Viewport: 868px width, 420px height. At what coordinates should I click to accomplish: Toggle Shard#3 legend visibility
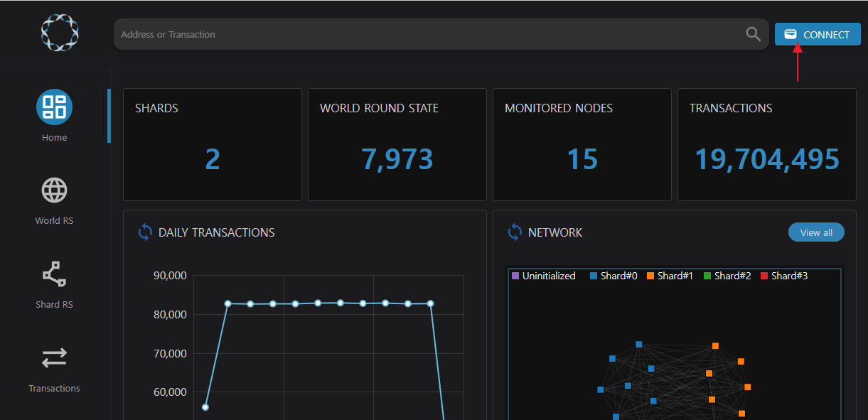coord(783,276)
